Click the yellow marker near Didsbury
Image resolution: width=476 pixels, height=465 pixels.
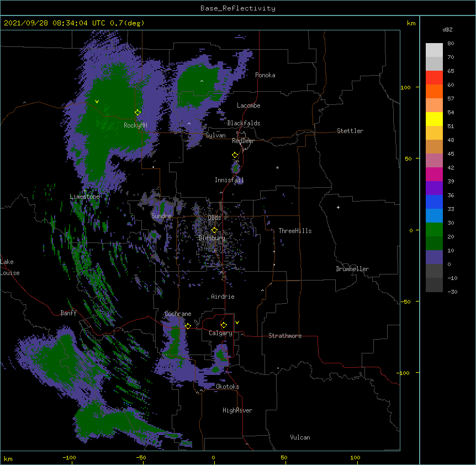tap(214, 230)
